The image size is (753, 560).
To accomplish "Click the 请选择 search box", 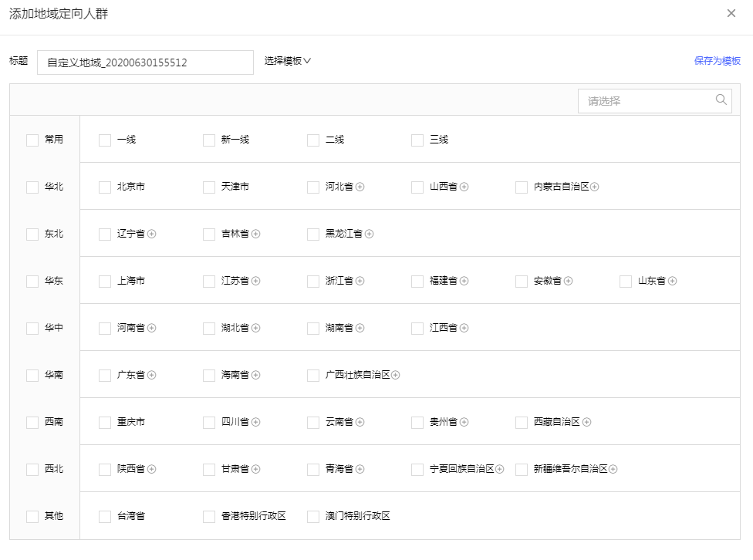I will (x=654, y=101).
